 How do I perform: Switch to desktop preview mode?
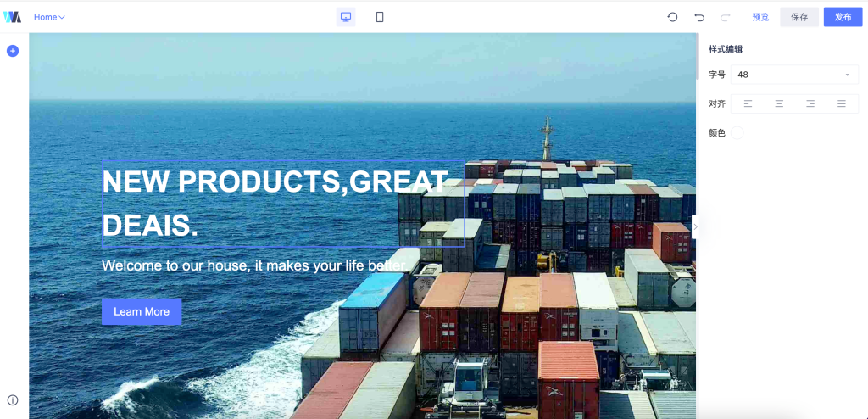coord(346,17)
